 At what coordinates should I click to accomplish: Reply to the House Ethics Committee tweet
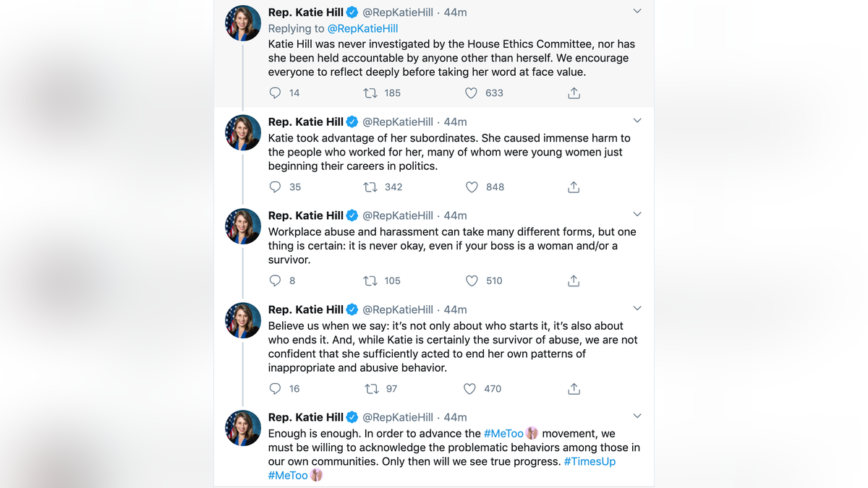(x=275, y=93)
